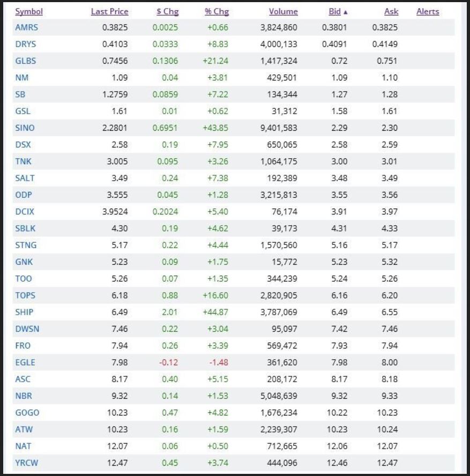Click the Alerts column header
The image size is (470, 476).
(428, 12)
